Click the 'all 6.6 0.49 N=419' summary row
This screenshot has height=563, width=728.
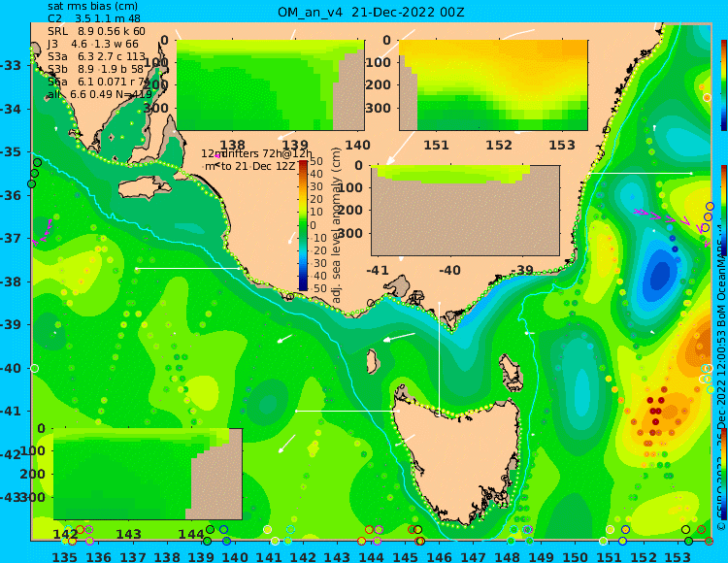coord(100,94)
